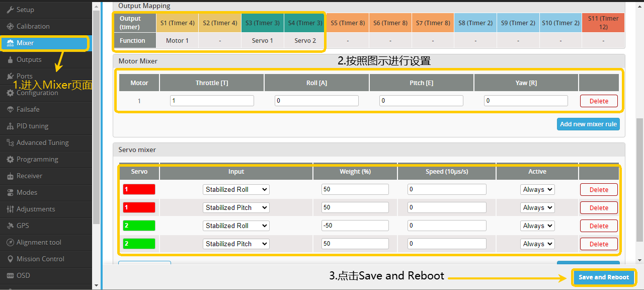Click Speed field of servo 1 Stabilized Pitch
Viewport: 644px width, 290px height.
coord(447,207)
